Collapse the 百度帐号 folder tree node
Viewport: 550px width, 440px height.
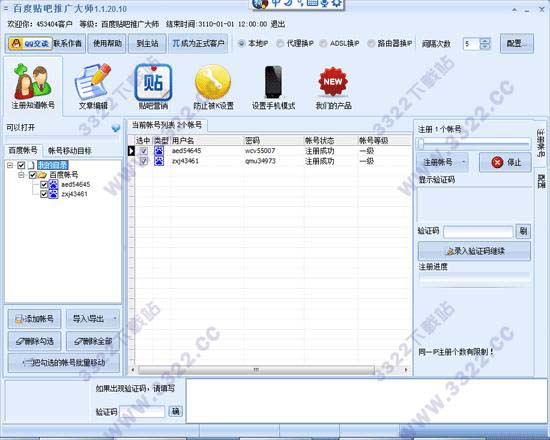[21, 175]
